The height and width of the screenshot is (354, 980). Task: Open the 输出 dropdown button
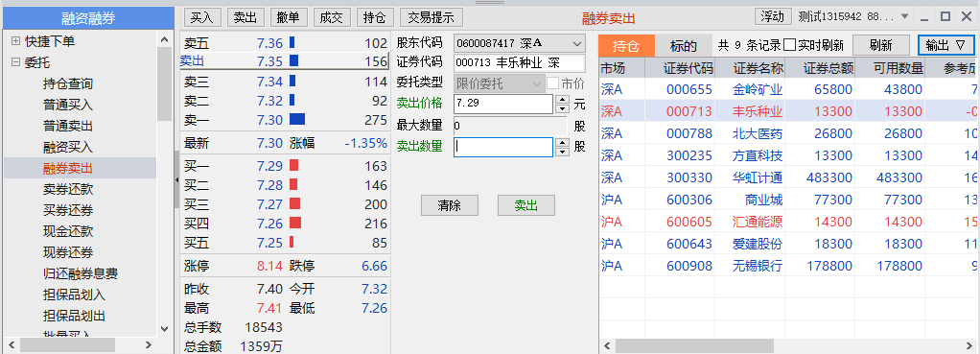point(945,45)
